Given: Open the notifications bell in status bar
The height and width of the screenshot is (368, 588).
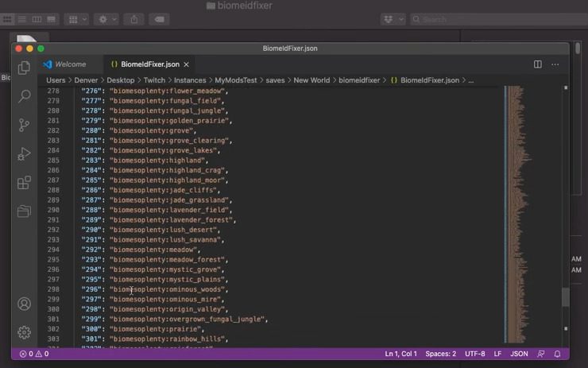Looking at the screenshot, I should pyautogui.click(x=557, y=354).
